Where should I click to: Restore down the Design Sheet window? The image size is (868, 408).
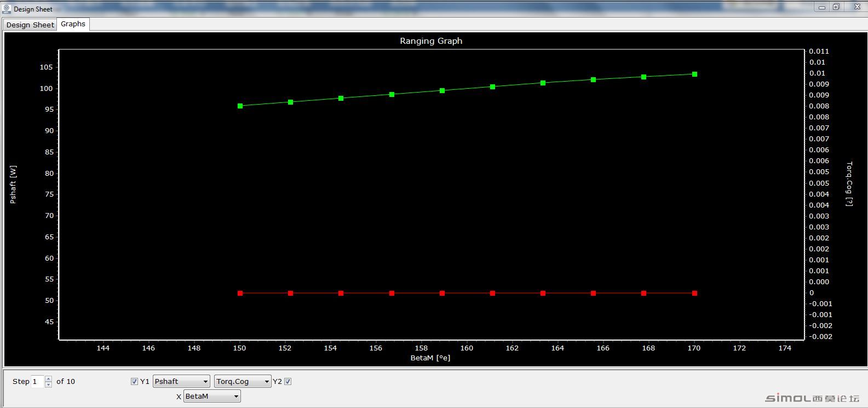tap(836, 7)
